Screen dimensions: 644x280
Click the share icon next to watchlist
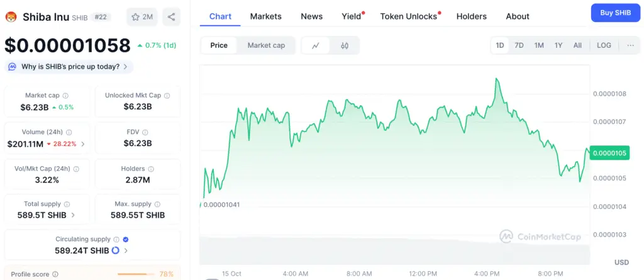171,17
